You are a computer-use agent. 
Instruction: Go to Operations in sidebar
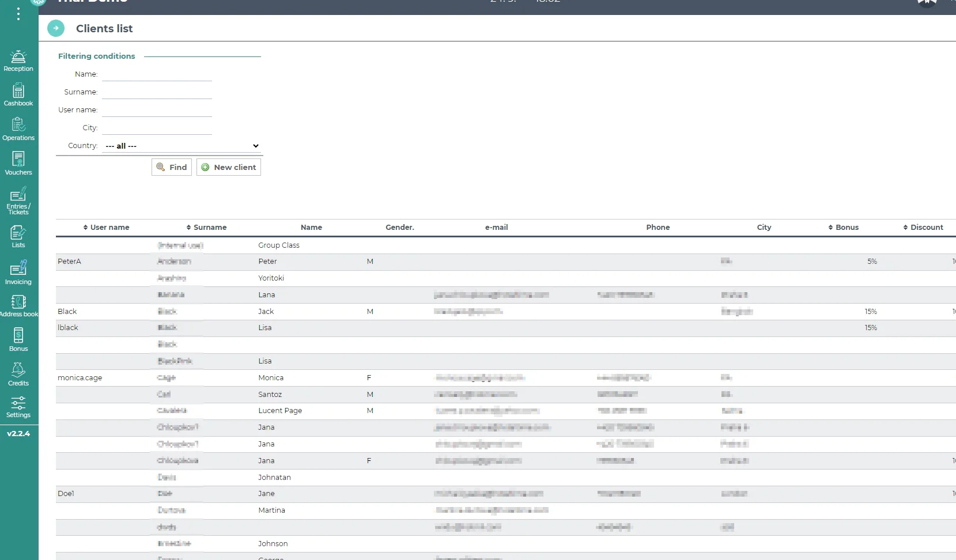pyautogui.click(x=18, y=130)
